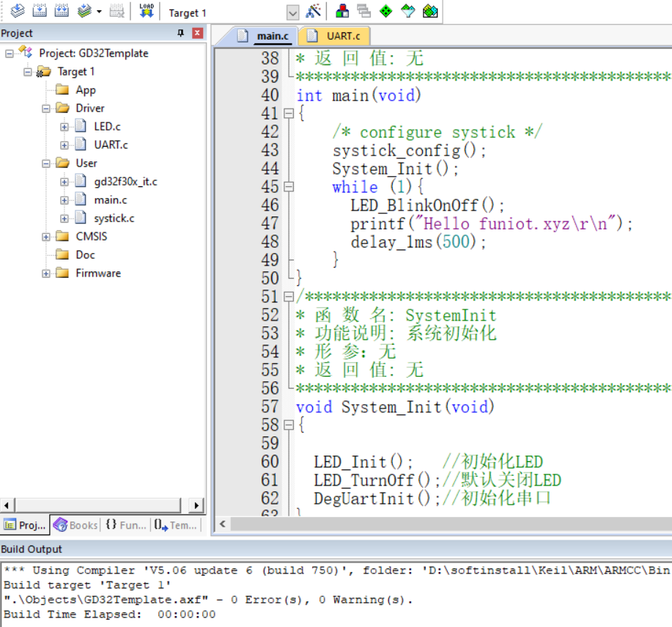
Task: Switch to the Books bottom tab
Action: pos(76,525)
